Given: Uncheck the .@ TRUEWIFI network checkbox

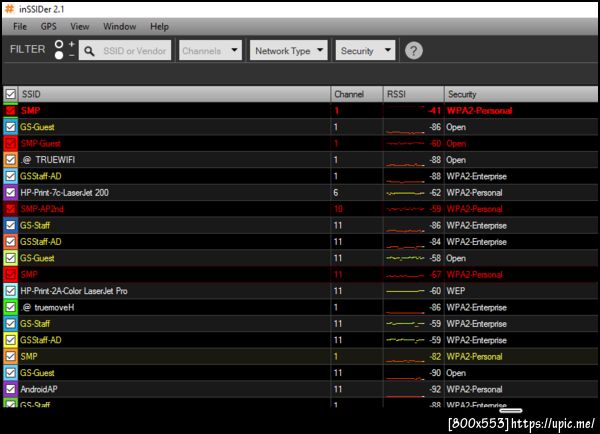Looking at the screenshot, I should click(10, 160).
